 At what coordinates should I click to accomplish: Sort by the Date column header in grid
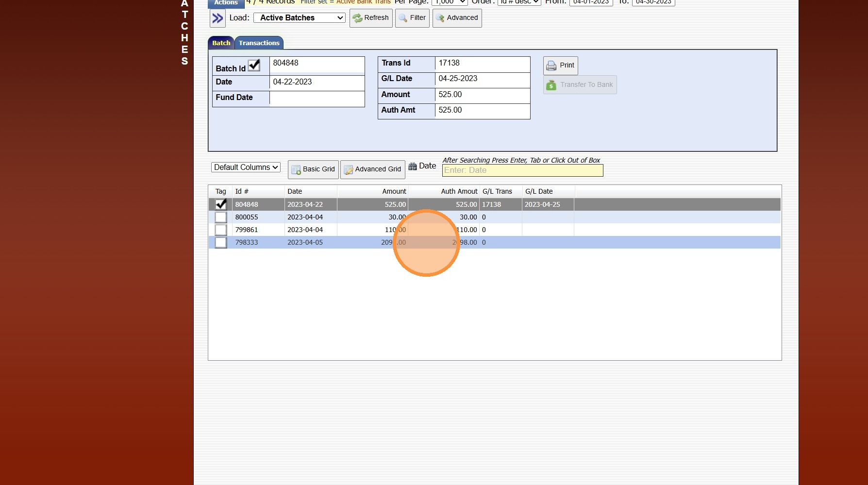coord(311,192)
